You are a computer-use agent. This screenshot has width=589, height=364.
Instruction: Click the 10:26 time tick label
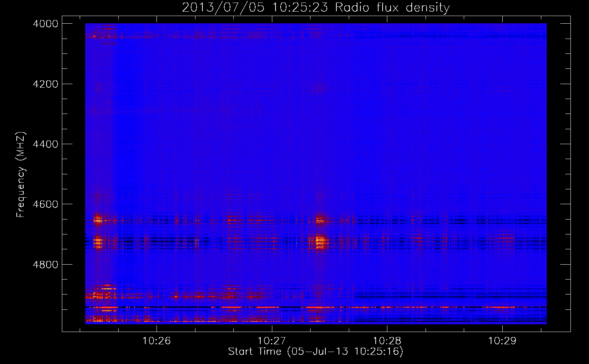pyautogui.click(x=157, y=341)
